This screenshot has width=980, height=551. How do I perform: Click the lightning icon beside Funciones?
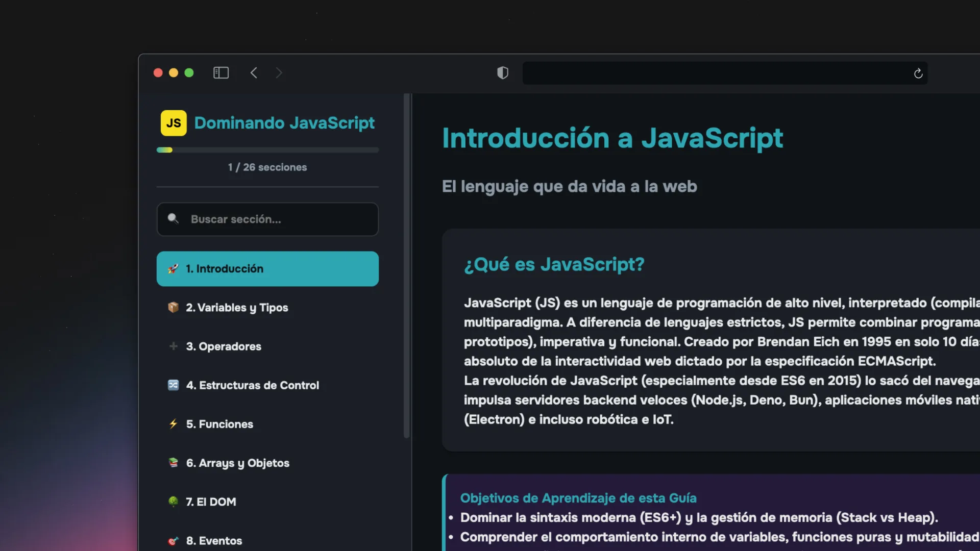click(x=174, y=424)
